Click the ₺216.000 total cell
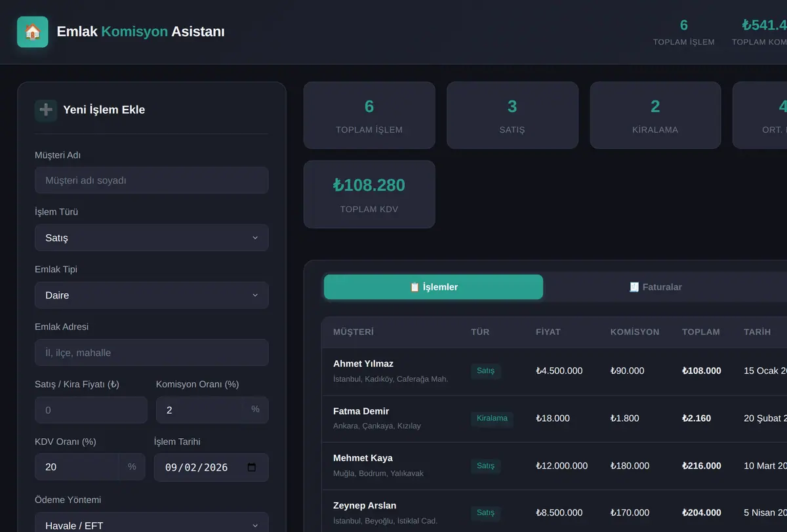 [x=702, y=466]
